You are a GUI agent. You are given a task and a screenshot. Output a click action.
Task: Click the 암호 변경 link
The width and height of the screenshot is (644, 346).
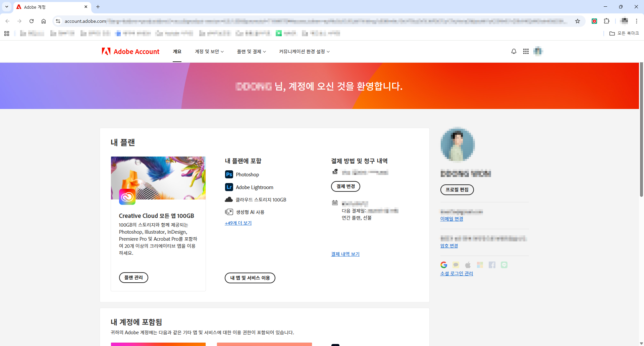[449, 246]
